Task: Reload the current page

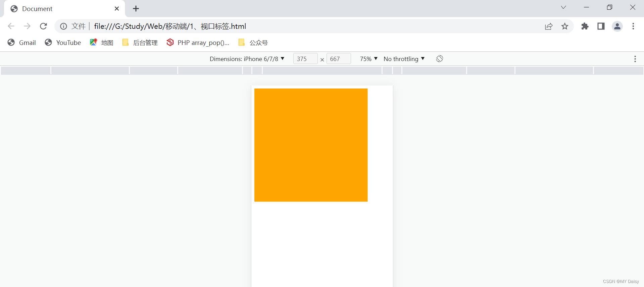Action: [x=43, y=26]
